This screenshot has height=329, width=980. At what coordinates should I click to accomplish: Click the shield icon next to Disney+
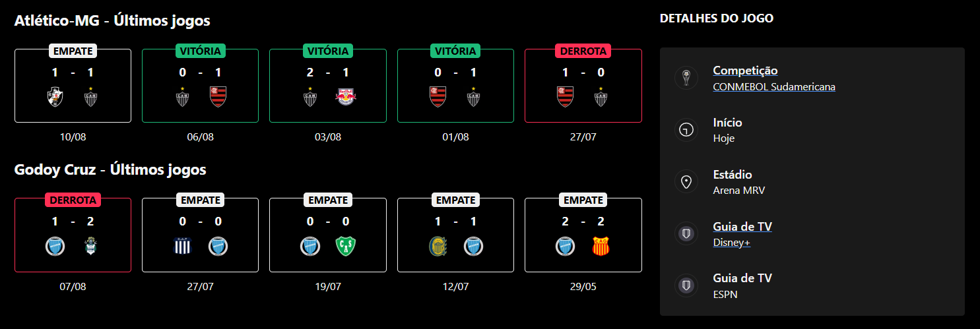[686, 234]
